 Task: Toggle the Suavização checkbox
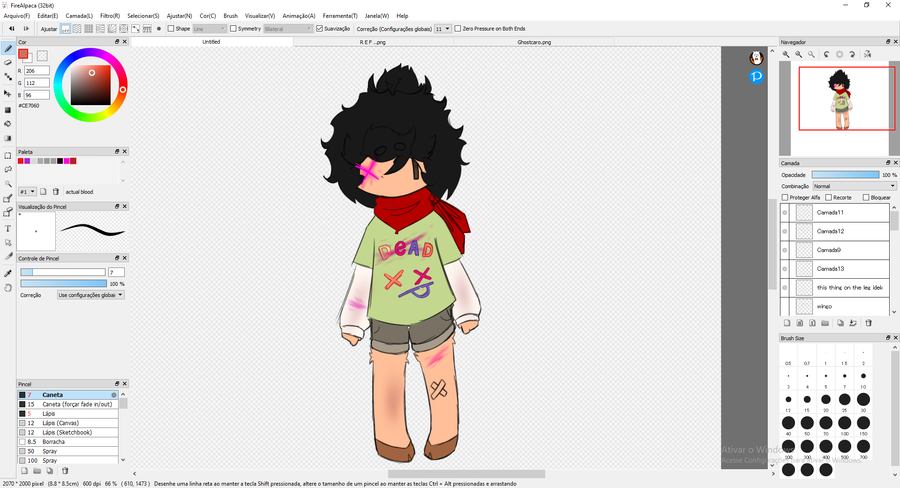(x=320, y=28)
